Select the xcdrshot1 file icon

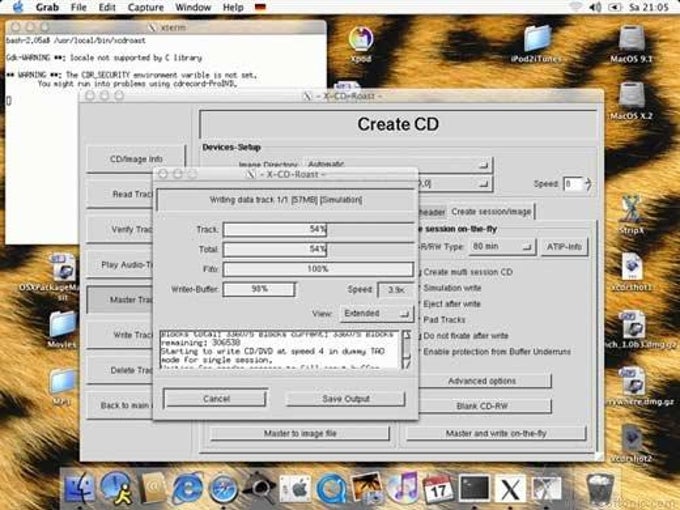[x=632, y=272]
